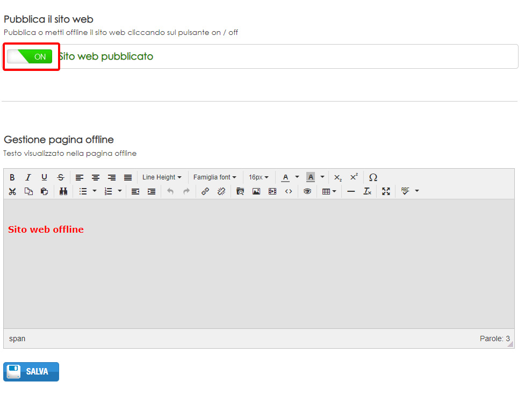Apply the background color button
This screenshot has height=396, width=532.
tap(311, 177)
